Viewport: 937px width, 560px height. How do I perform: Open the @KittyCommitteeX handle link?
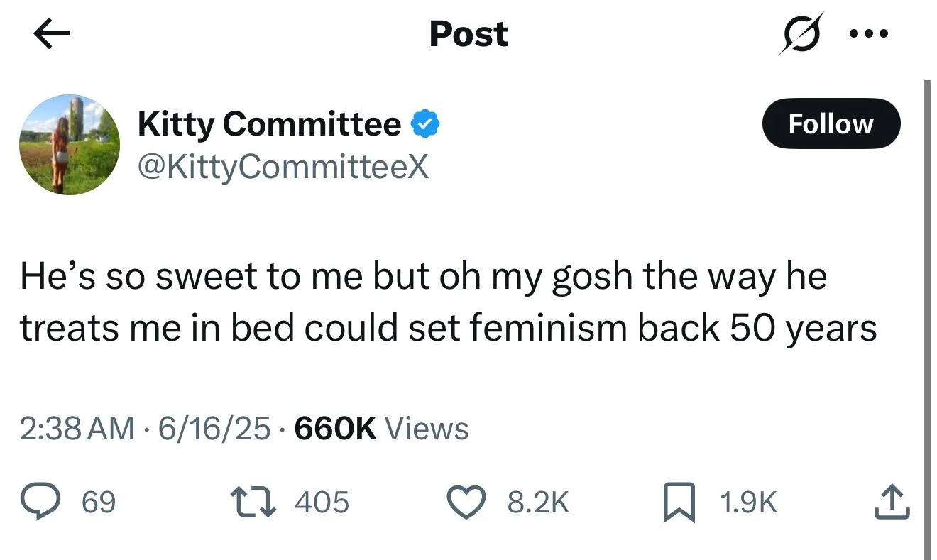(x=283, y=168)
